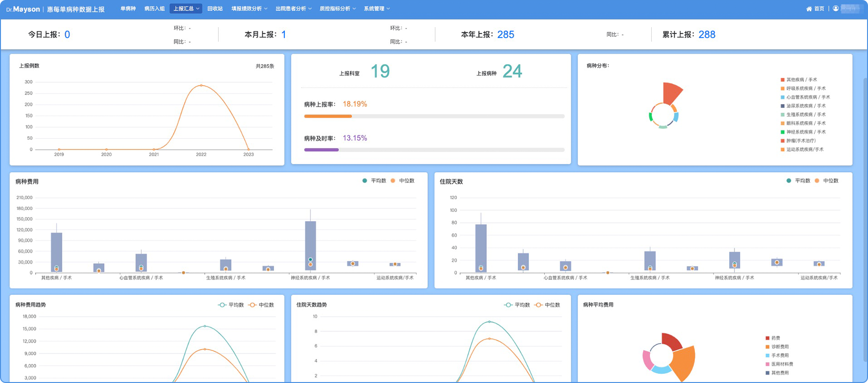Toggle 平均数 legend in 病种费用 chart
Viewport: 868px width, 383px height.
point(374,181)
